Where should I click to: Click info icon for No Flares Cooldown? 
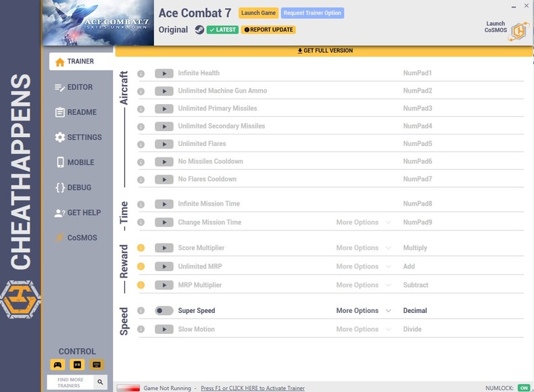(x=141, y=180)
